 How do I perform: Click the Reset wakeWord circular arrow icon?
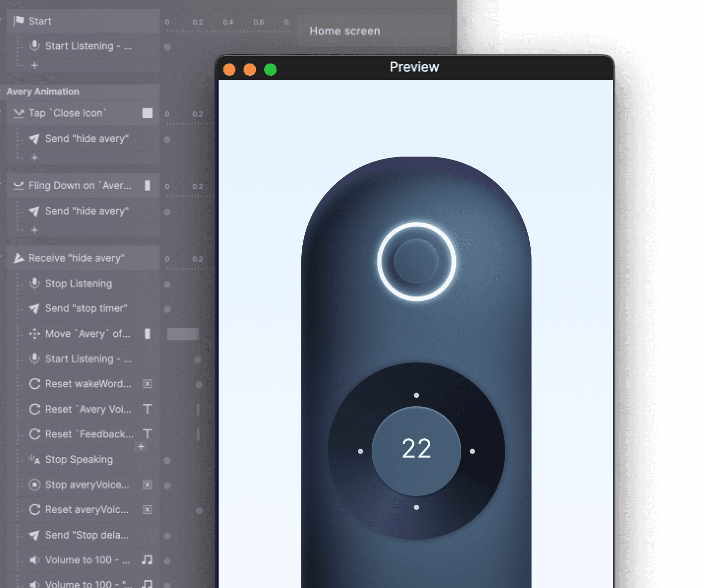34,384
